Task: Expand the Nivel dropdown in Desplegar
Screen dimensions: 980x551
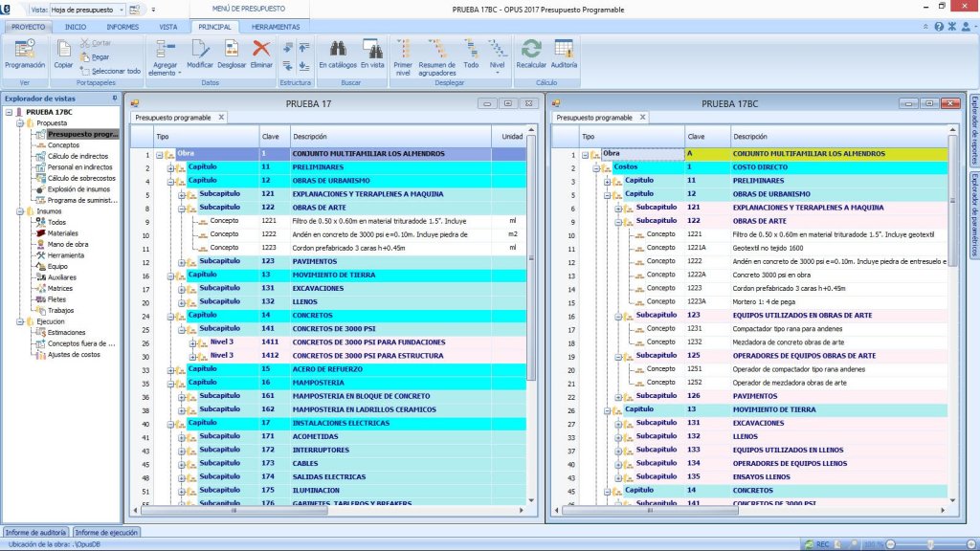Action: tap(498, 72)
